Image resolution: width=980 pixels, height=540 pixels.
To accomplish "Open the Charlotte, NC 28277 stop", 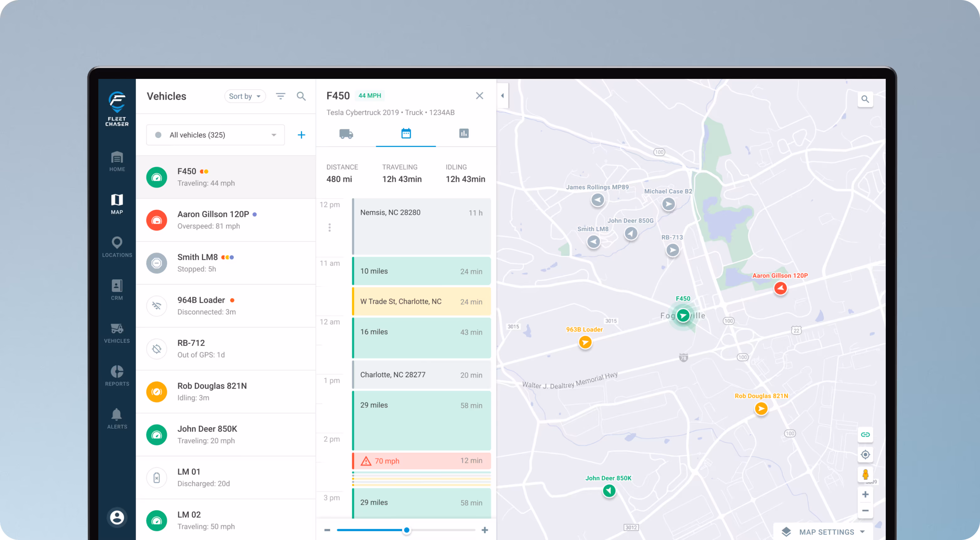I will click(x=421, y=375).
